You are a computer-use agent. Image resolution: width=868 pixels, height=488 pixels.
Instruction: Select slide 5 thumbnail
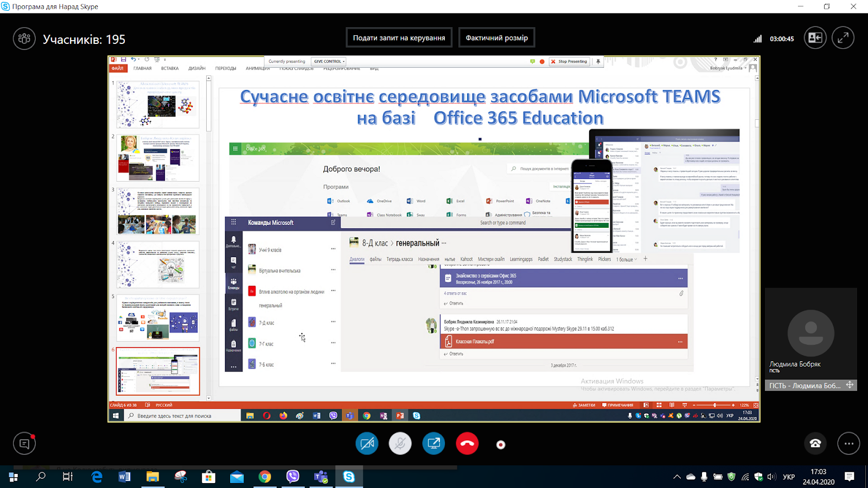(x=158, y=318)
